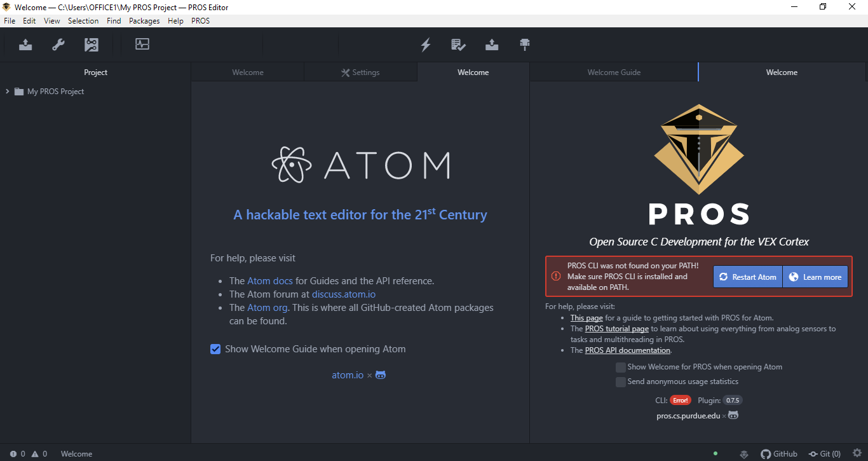Open the PROS API documentation link
Viewport: 868px width, 461px height.
pos(628,350)
